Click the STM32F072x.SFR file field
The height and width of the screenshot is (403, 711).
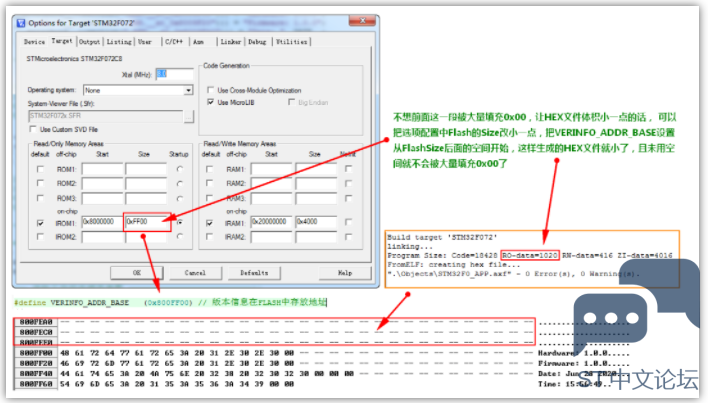[x=106, y=116]
